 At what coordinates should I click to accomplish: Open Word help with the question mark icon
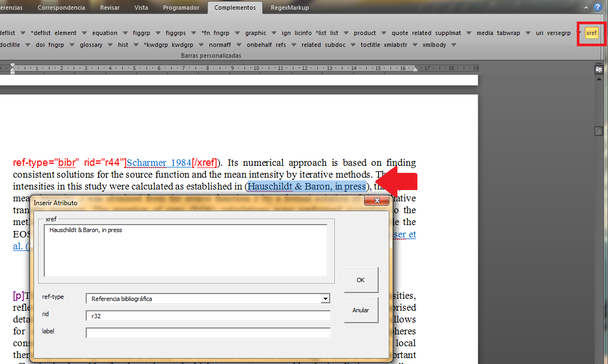[x=597, y=8]
